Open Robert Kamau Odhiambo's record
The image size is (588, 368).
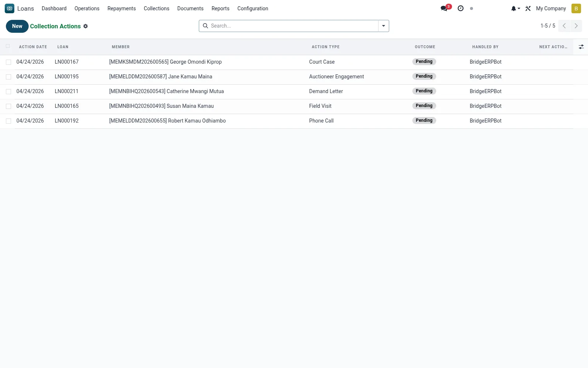coord(168,121)
